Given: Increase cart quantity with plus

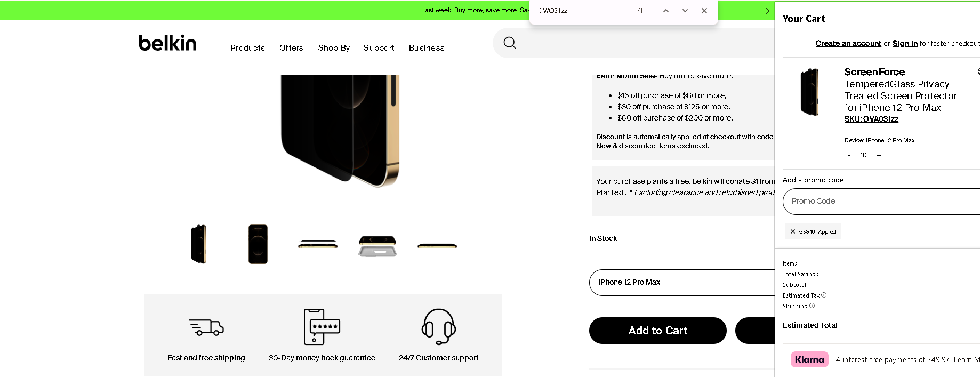Looking at the screenshot, I should coord(879,155).
